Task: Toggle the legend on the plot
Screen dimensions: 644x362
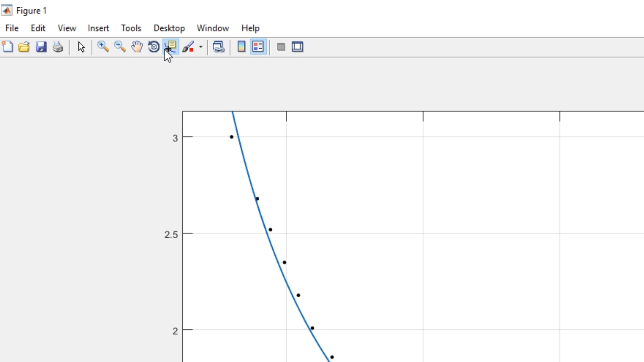Action: [x=258, y=47]
